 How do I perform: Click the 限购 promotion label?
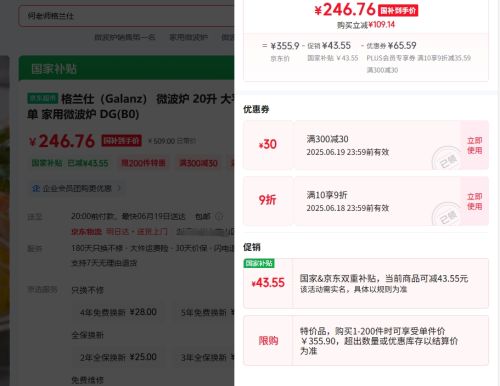268,341
